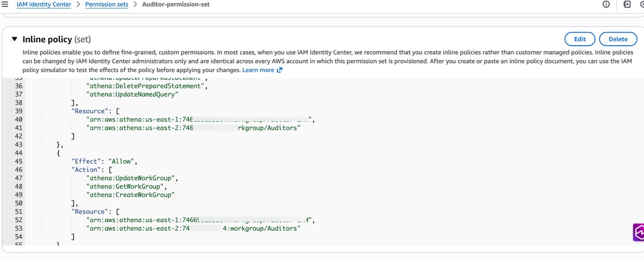Edit the inline policy
Viewport: 644px width, 261px height.
pyautogui.click(x=580, y=39)
